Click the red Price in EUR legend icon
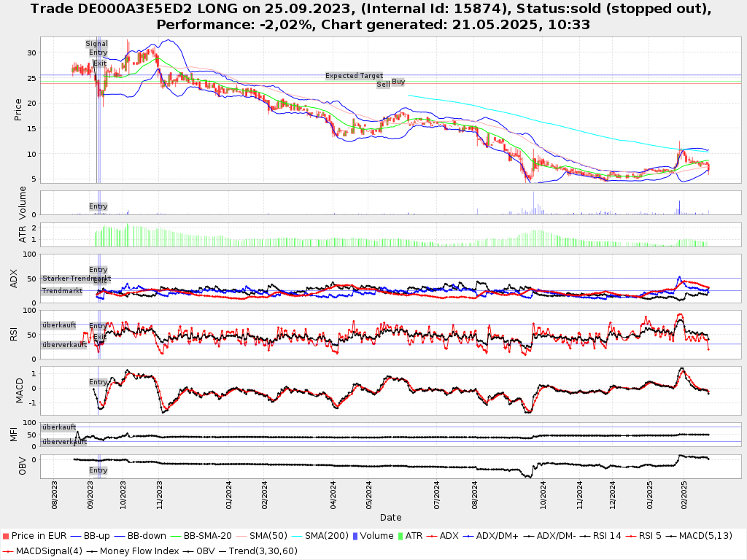Viewport: 747px width, 560px height. click(6, 536)
